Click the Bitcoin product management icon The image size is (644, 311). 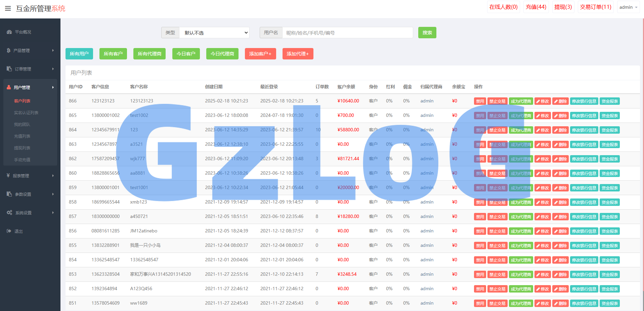click(9, 50)
